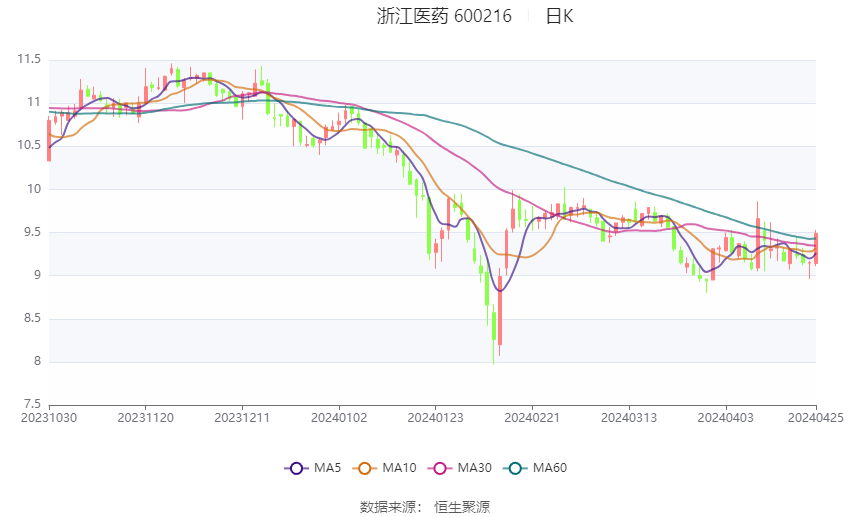Screen dimensions: 850x517
Task: Select the 20240425 date on the axis
Action: click(x=815, y=417)
